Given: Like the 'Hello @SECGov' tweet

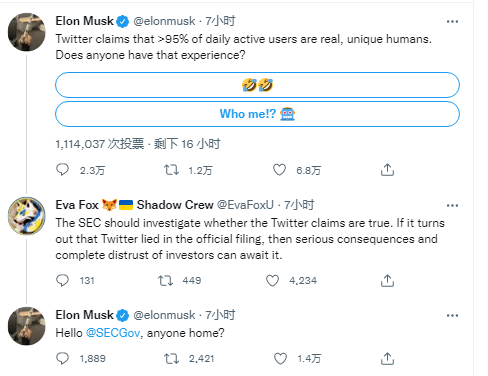Looking at the screenshot, I should coord(280,359).
